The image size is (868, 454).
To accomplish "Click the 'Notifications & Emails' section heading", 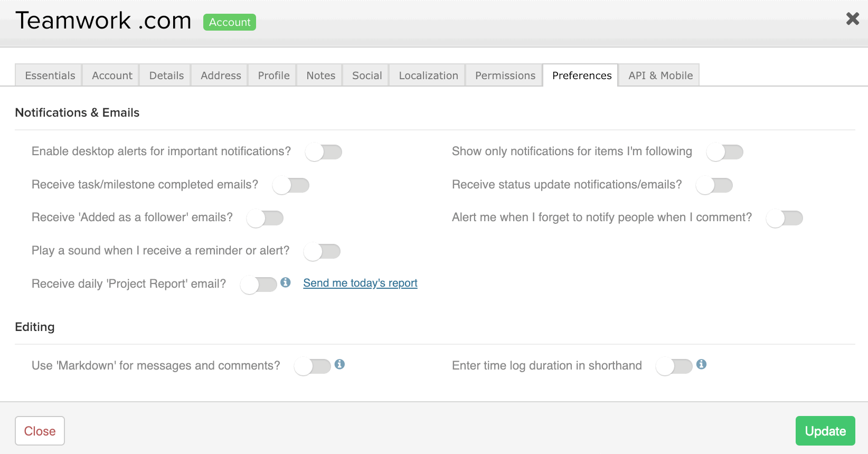I will click(x=77, y=112).
